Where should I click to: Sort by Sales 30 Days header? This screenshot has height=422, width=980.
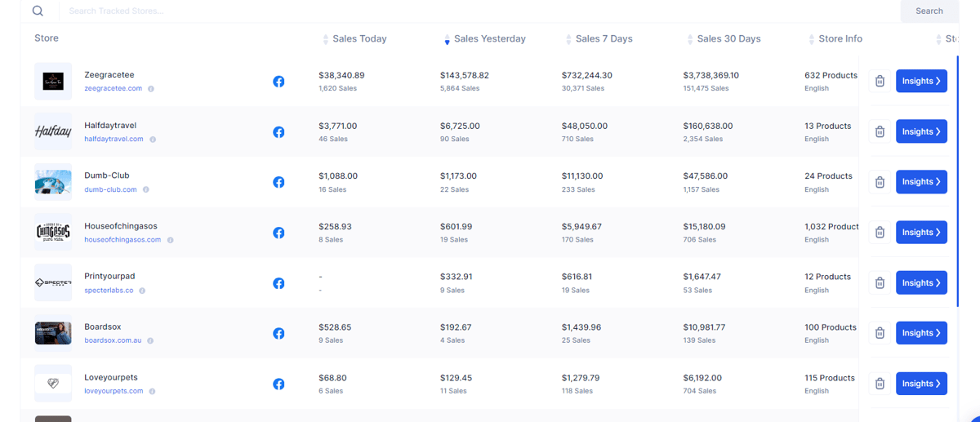pos(724,39)
